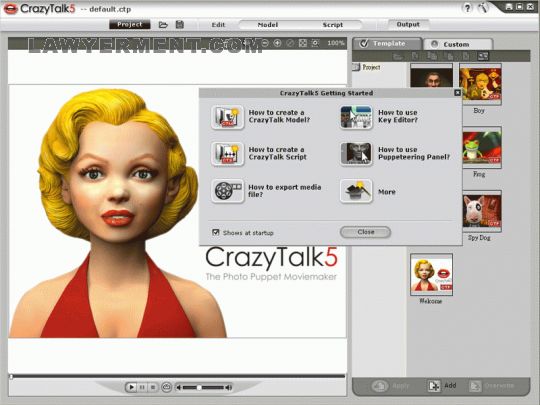Click the zoom in plus icon
The height and width of the screenshot is (405, 540).
(278, 43)
